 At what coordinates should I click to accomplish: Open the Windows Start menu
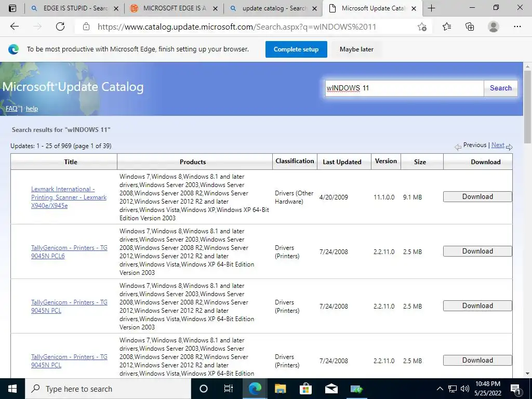click(12, 389)
